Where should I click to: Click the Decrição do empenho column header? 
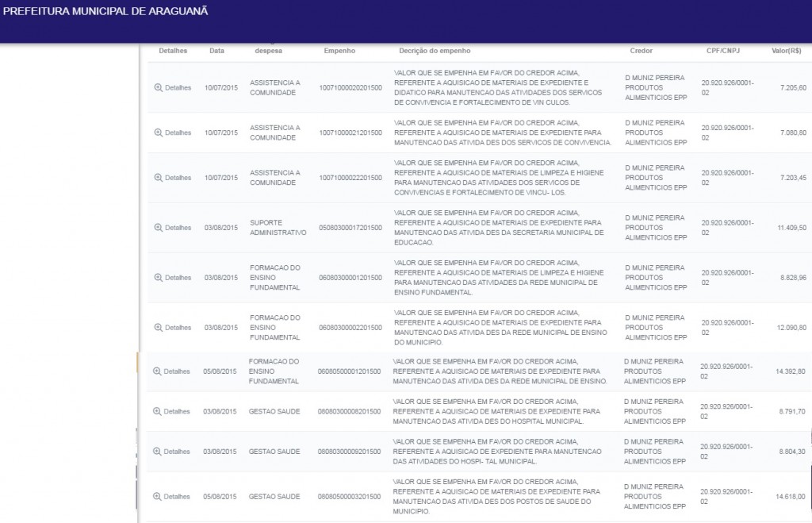435,51
